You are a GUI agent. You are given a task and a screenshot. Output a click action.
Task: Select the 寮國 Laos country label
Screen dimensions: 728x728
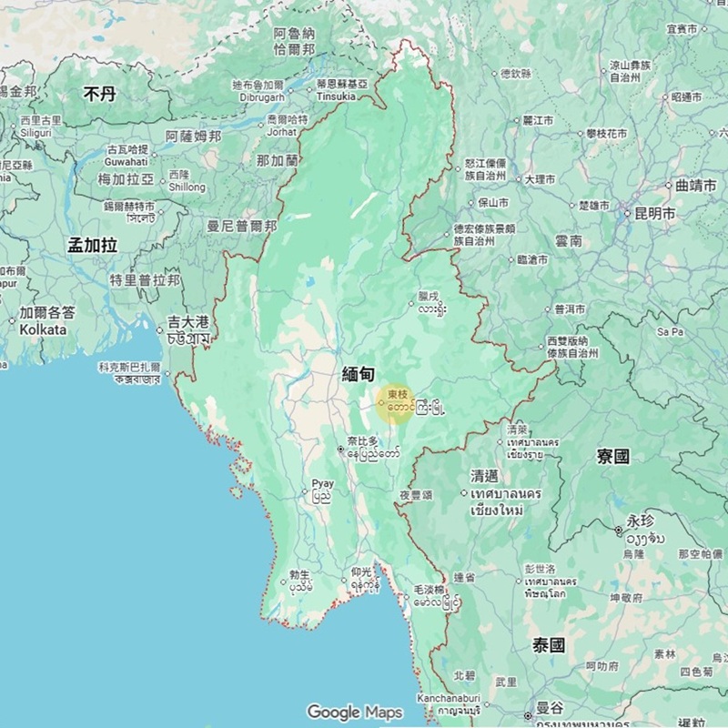coord(612,456)
